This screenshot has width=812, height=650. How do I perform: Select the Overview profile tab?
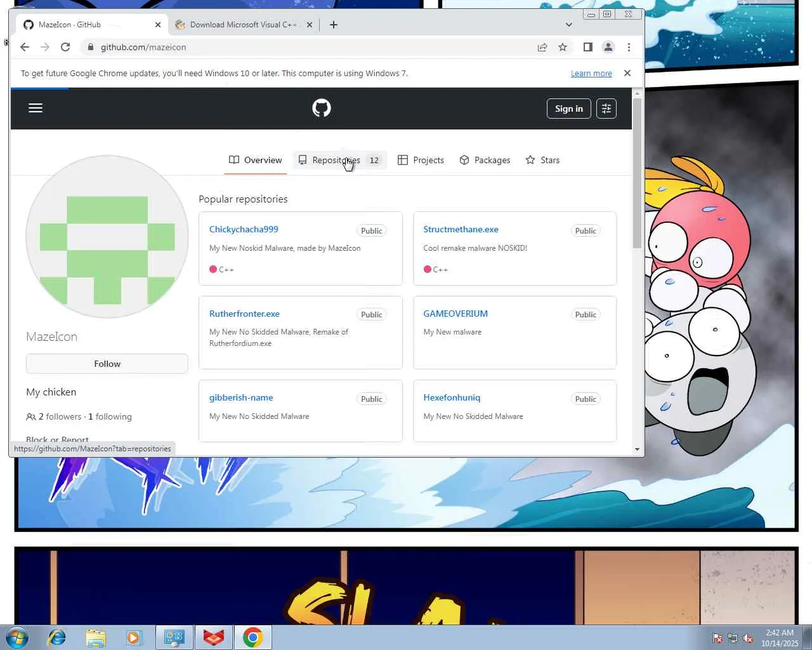coord(256,160)
